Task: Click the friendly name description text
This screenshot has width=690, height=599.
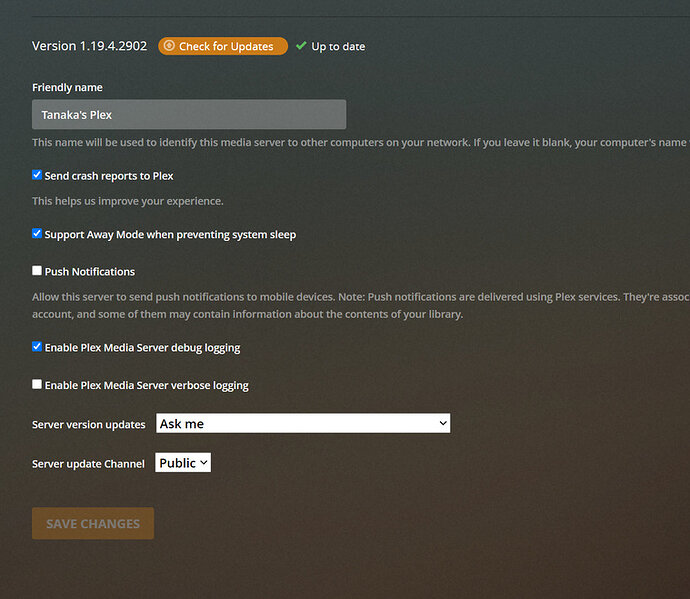Action: point(361,143)
